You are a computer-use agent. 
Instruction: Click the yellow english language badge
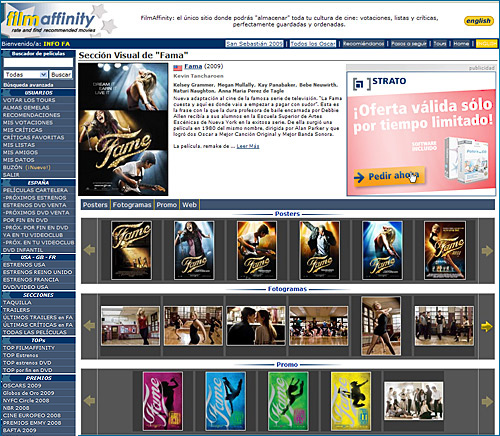click(478, 21)
